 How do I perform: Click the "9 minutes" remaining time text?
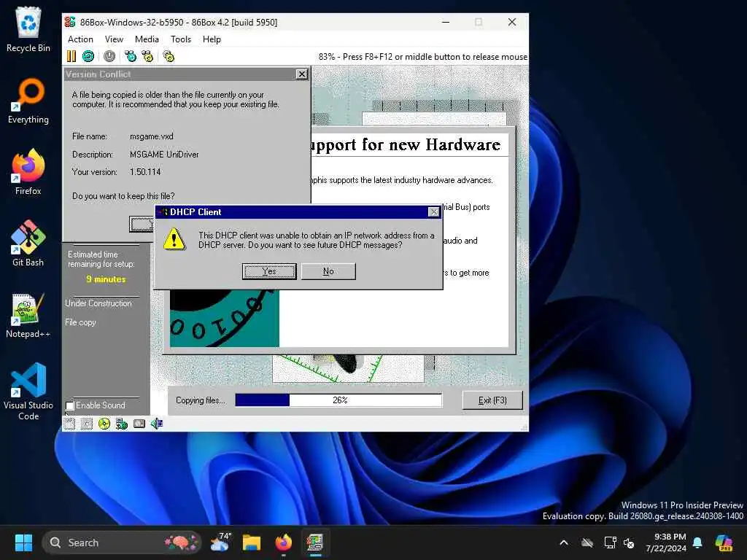106,279
